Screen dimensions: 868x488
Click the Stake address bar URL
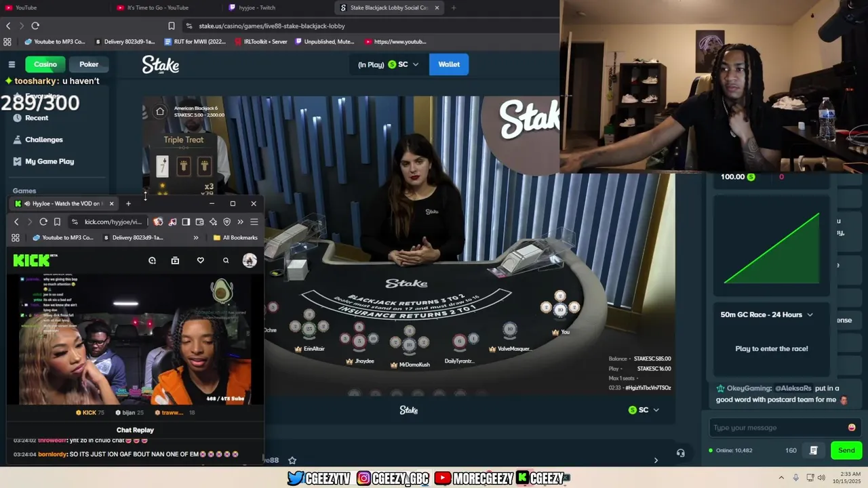click(x=272, y=26)
